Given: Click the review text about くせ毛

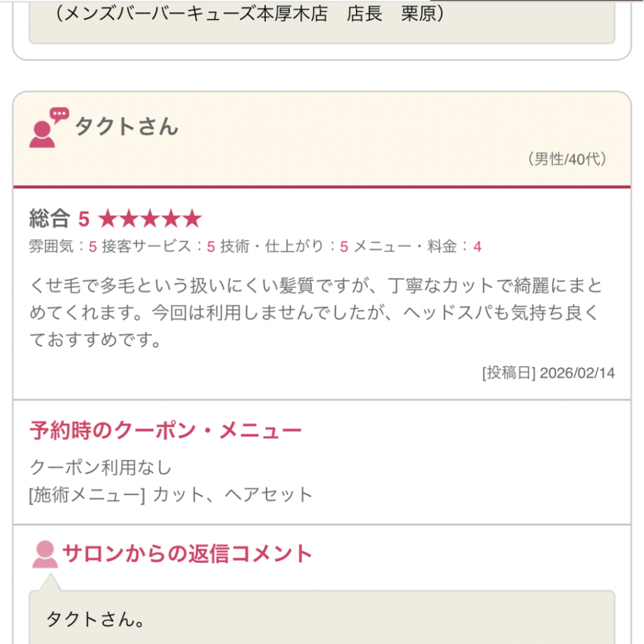Looking at the screenshot, I should click(316, 313).
